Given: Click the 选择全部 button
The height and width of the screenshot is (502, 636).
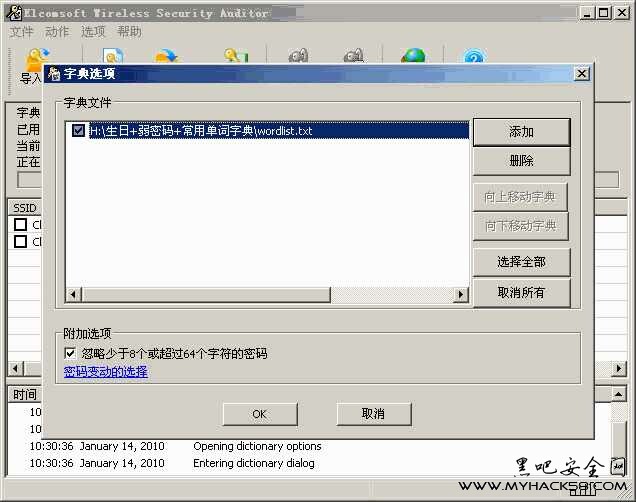Looking at the screenshot, I should 521,261.
